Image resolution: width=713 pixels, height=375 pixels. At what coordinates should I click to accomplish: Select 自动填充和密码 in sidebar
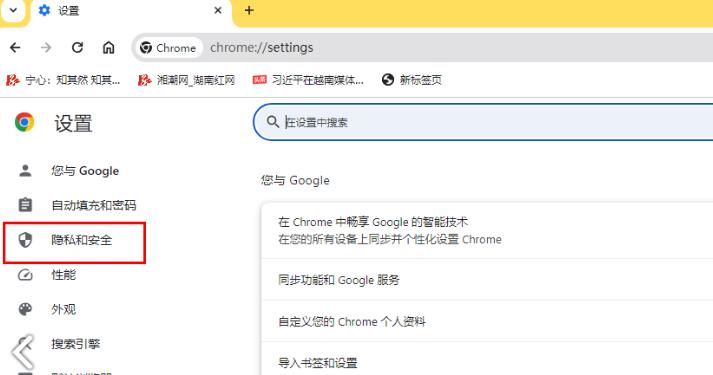[94, 205]
